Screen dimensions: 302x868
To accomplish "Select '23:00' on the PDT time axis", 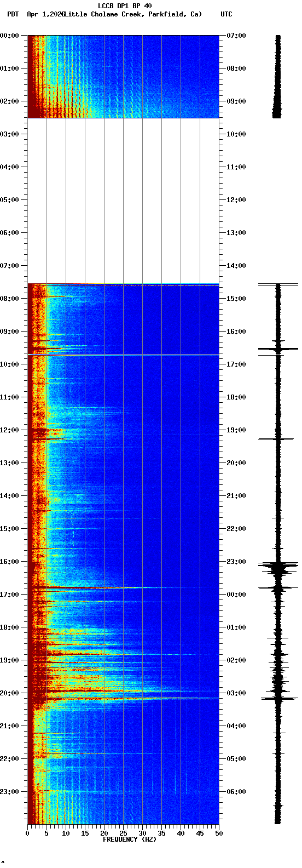I will coord(9,792).
